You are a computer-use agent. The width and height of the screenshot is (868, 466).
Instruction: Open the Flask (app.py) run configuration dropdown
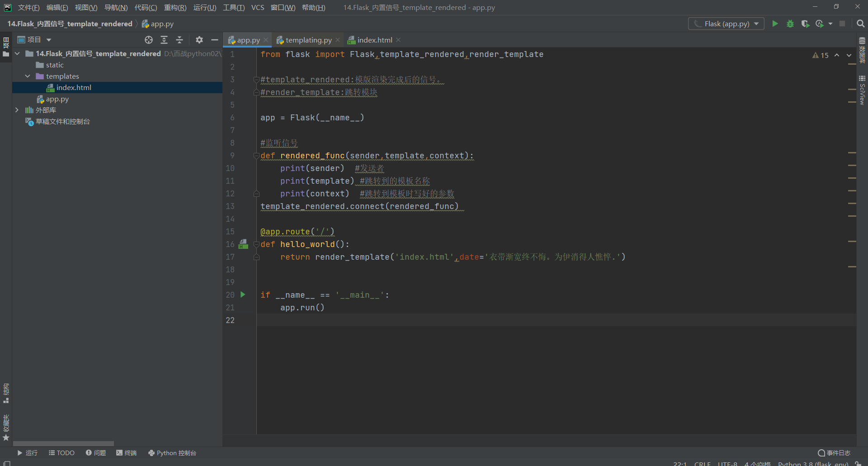(x=726, y=24)
